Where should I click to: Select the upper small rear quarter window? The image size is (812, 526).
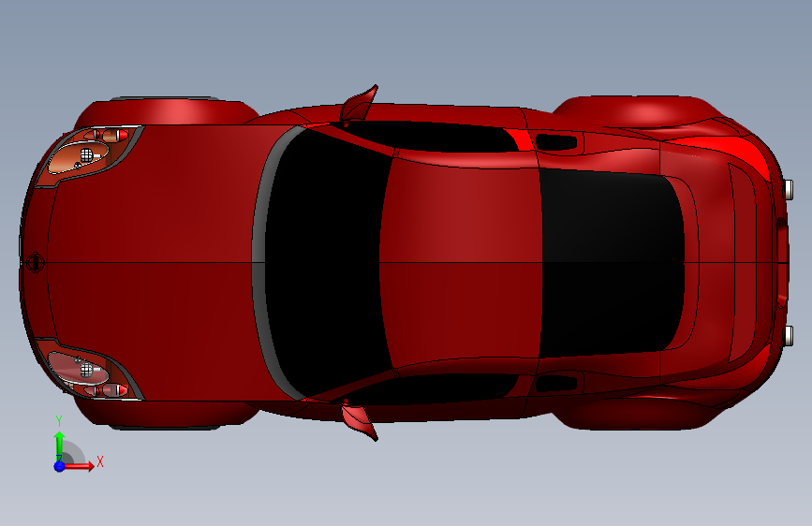pos(556,142)
